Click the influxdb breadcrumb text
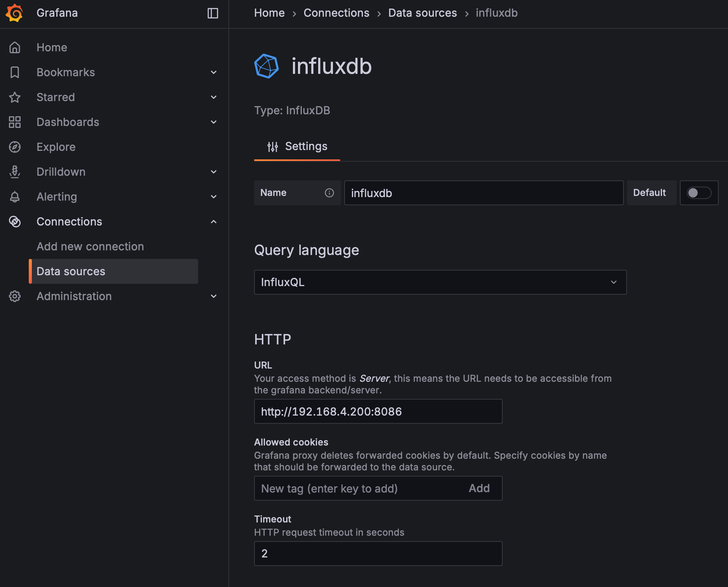Screen dimensions: 728x587 pos(496,13)
